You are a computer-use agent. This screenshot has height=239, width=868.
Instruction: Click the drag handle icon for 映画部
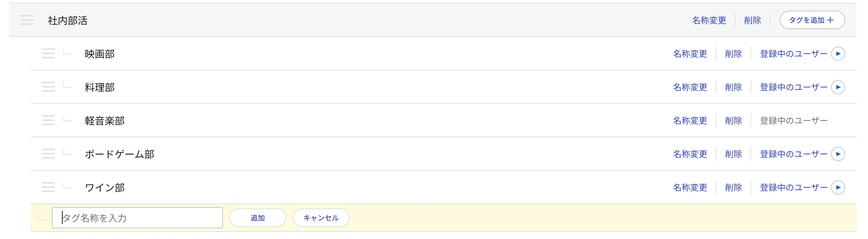[48, 53]
